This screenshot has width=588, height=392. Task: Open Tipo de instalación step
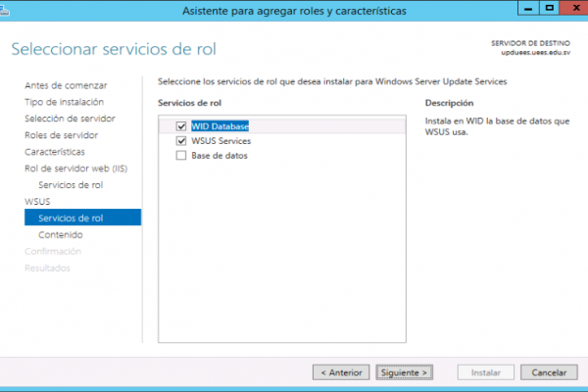[x=64, y=102]
